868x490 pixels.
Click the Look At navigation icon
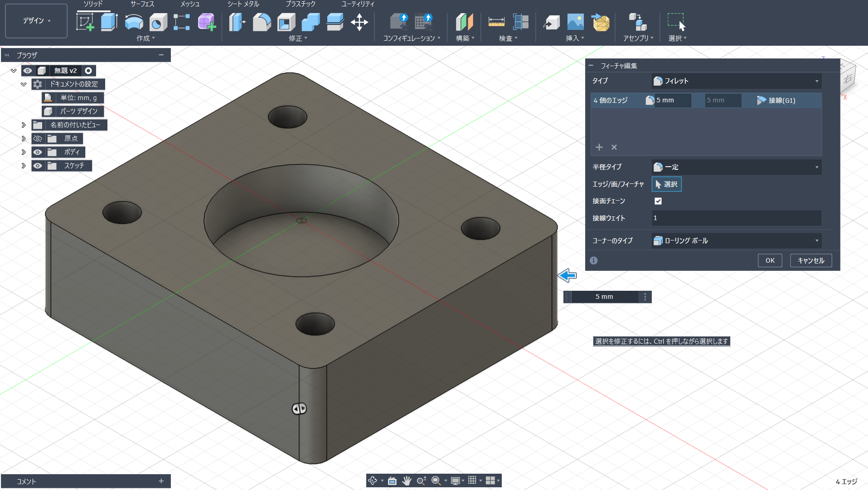point(392,480)
